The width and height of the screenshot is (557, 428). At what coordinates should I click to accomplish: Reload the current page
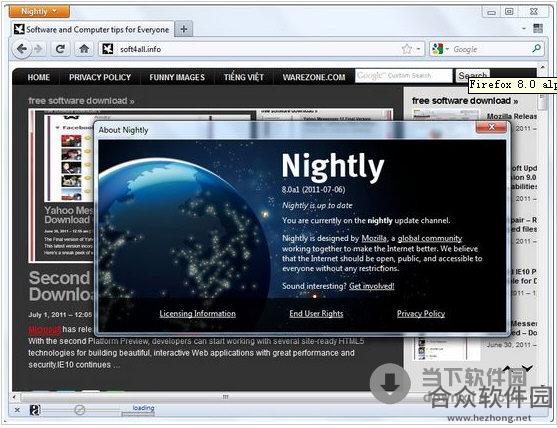click(x=60, y=49)
